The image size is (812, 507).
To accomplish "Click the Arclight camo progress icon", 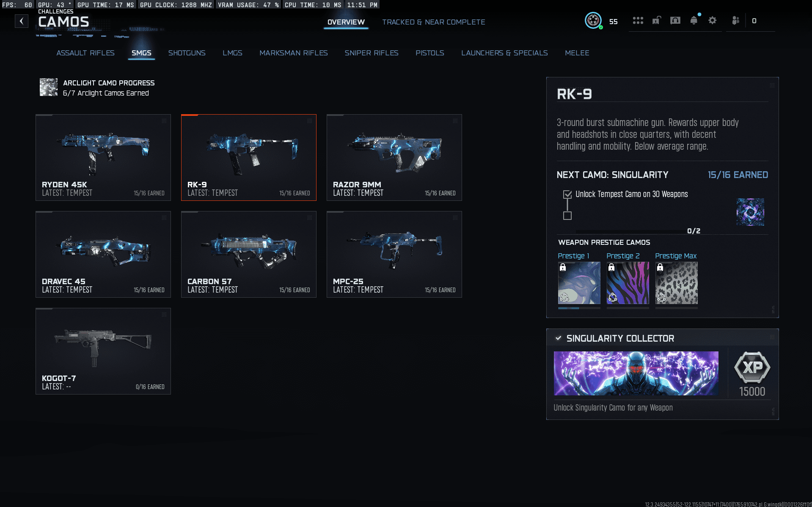I will (49, 88).
